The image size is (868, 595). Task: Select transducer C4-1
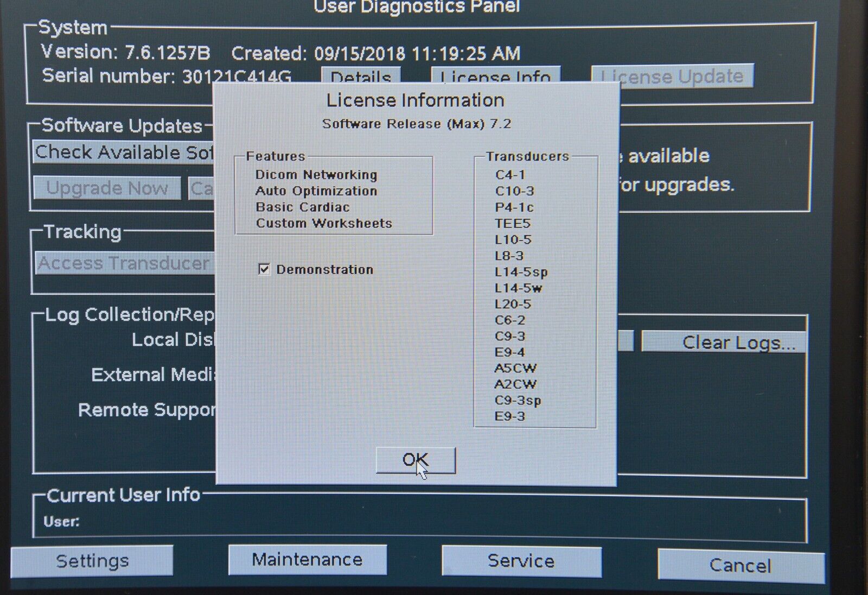[x=510, y=175]
